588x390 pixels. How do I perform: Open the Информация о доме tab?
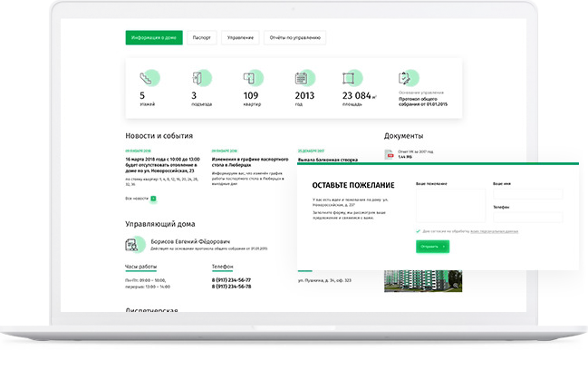(x=154, y=37)
